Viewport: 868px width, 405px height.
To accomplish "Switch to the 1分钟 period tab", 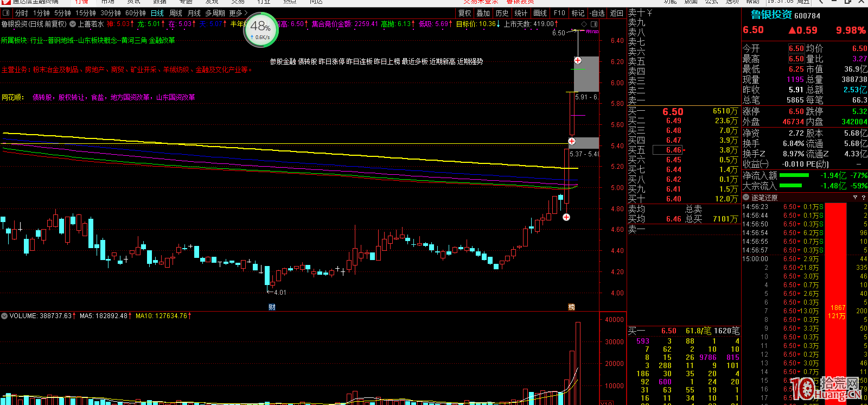I will pos(41,13).
